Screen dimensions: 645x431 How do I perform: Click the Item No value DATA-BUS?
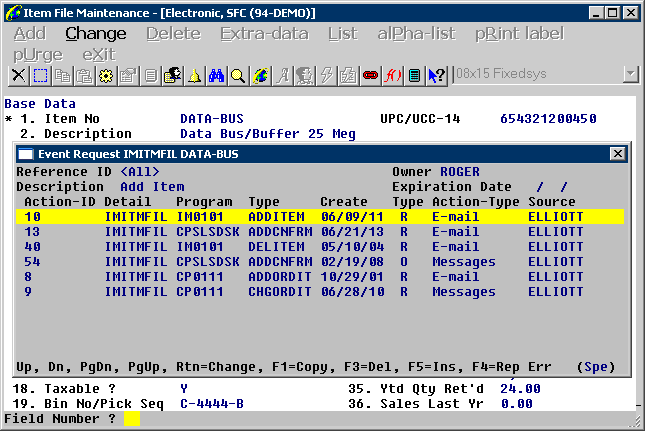[212, 119]
